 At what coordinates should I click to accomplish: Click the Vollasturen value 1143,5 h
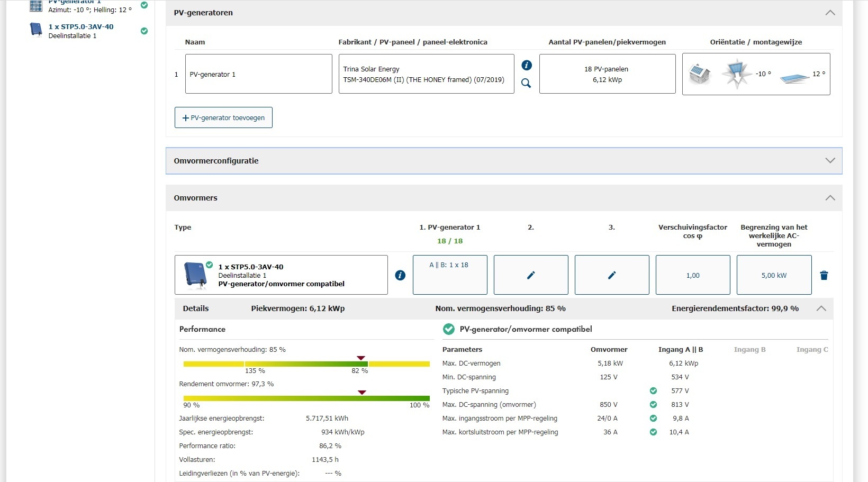(x=325, y=460)
